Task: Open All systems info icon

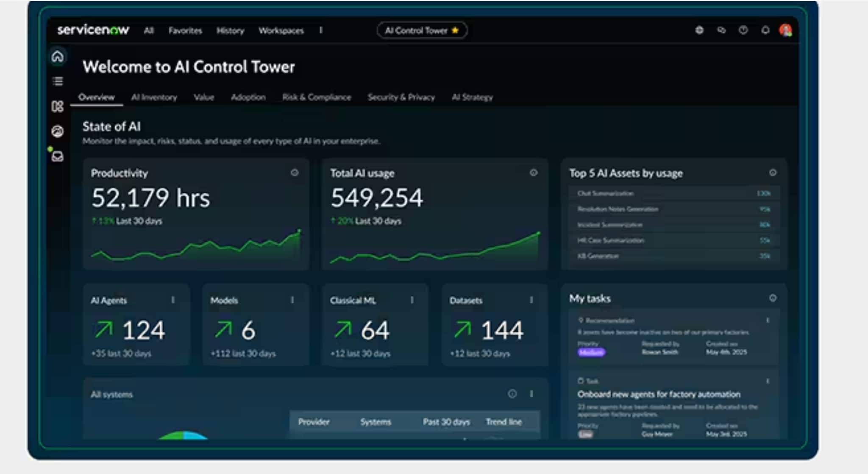Action: [512, 394]
